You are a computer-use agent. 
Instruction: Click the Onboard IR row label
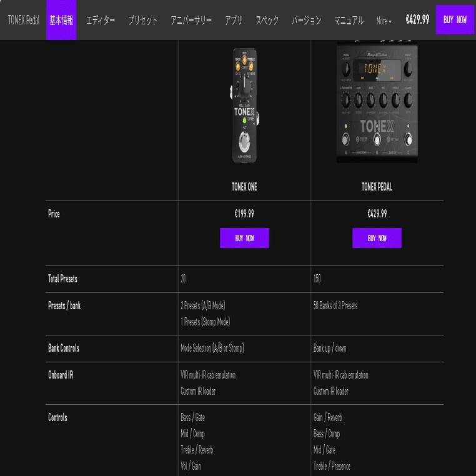[x=61, y=375]
